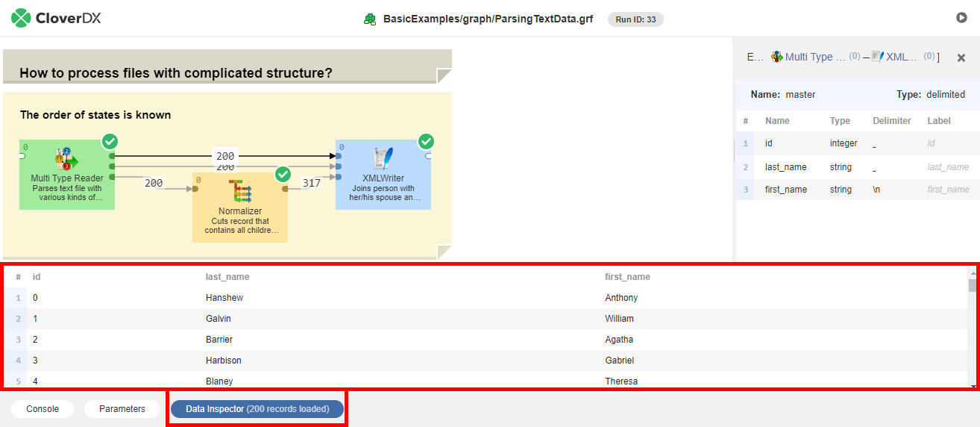Select the cell Blaney

(x=219, y=381)
